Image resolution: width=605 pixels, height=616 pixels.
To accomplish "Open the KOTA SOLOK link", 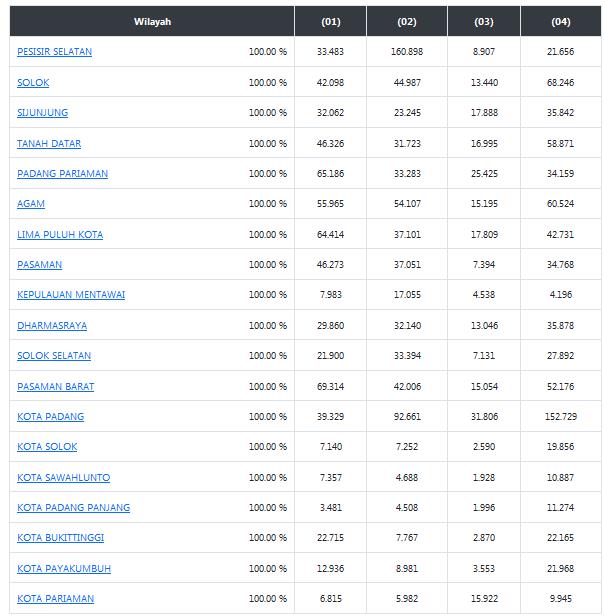I will (47, 447).
